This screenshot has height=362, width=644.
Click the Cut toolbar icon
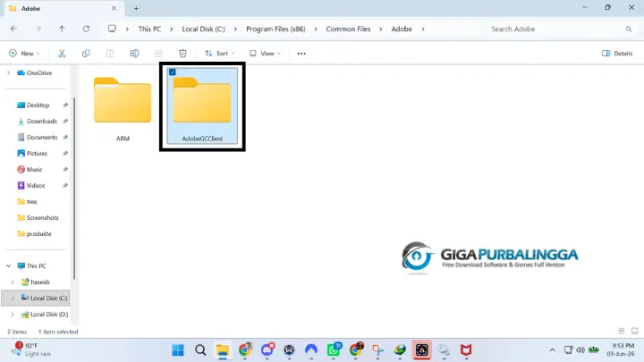point(62,54)
